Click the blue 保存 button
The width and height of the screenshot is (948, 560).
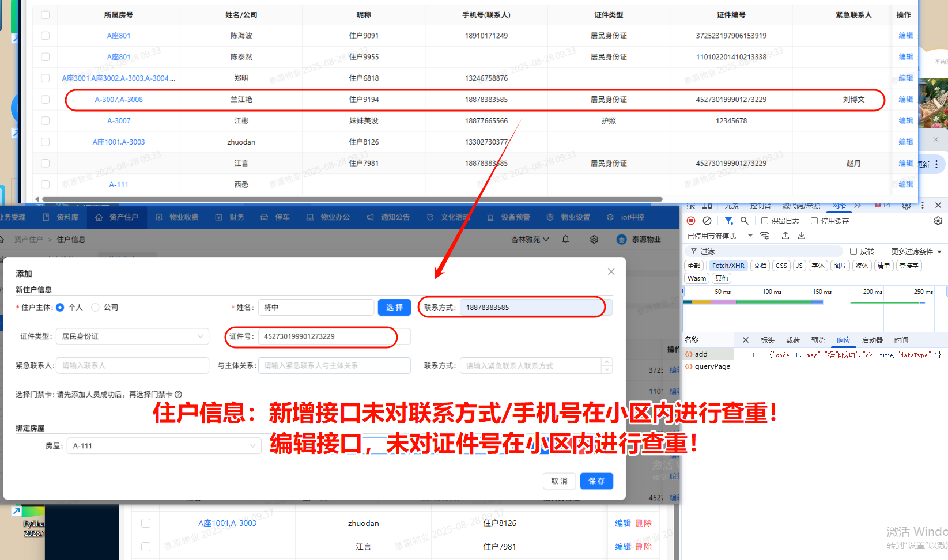(596, 481)
